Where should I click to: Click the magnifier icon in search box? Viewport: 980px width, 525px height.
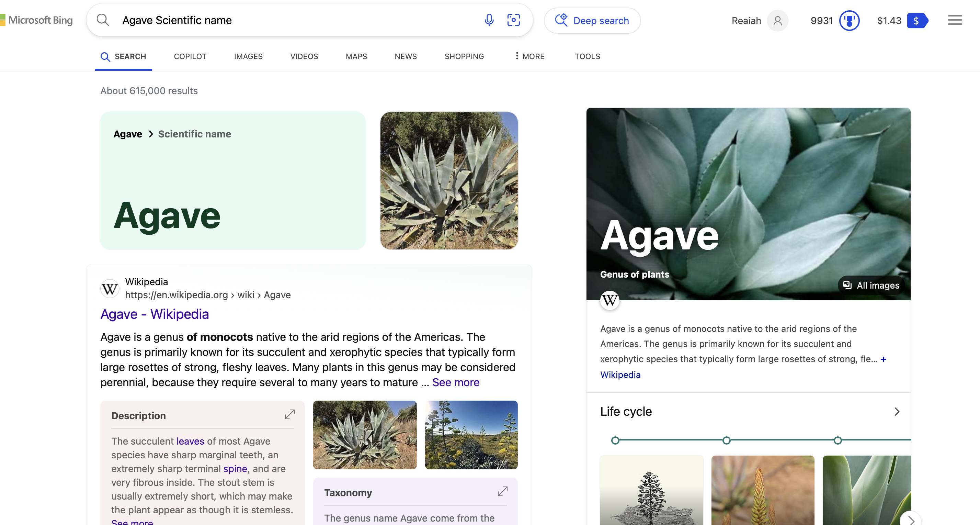(x=103, y=20)
